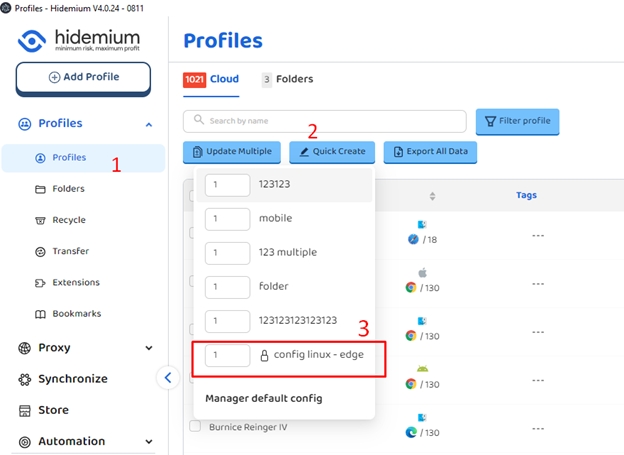Open the Extensions page
624x455 pixels.
click(x=75, y=283)
